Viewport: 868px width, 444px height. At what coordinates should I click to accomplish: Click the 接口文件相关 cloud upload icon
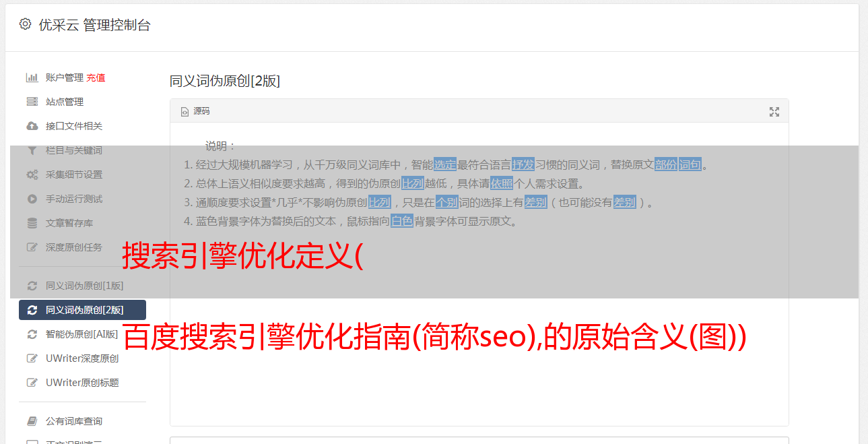click(x=32, y=126)
